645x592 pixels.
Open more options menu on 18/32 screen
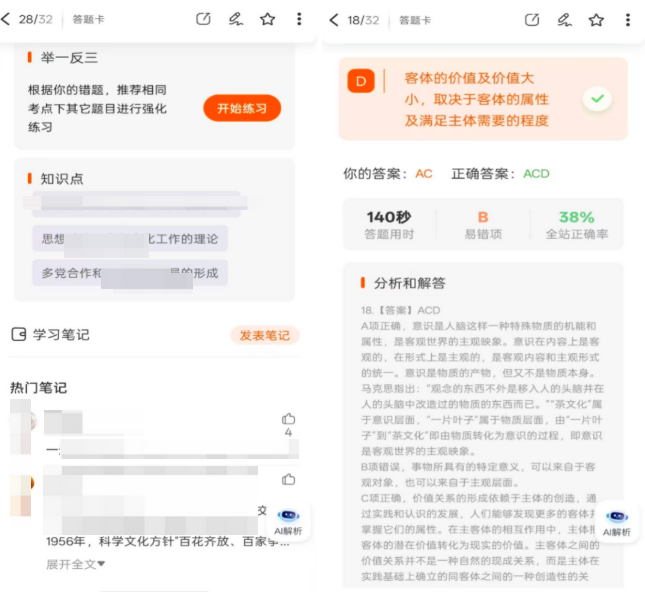coord(628,20)
